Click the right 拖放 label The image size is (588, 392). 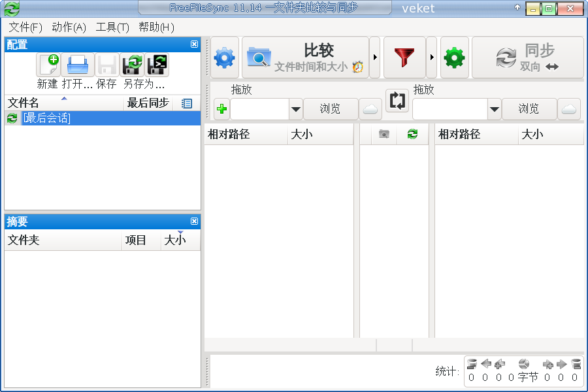[423, 90]
